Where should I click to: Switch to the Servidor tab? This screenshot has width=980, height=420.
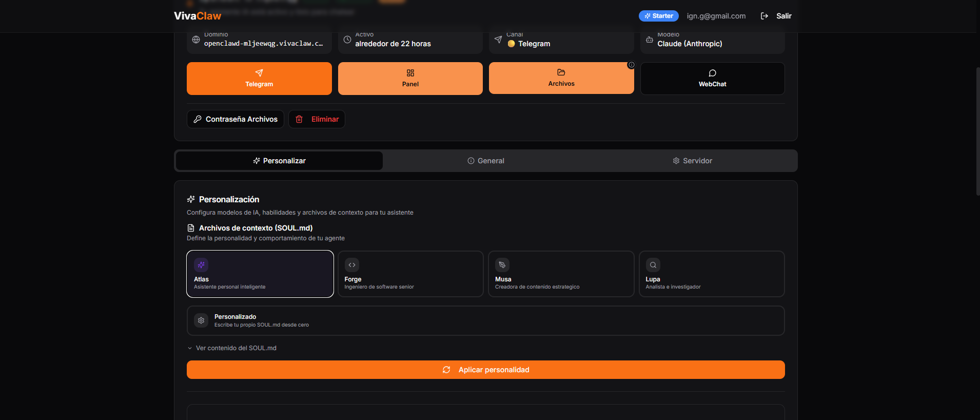point(693,161)
